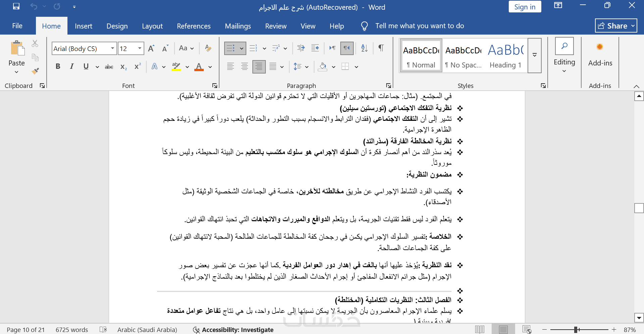Apply the yellow text highlight color
Viewport: 644px width, 334px height.
pyautogui.click(x=176, y=66)
